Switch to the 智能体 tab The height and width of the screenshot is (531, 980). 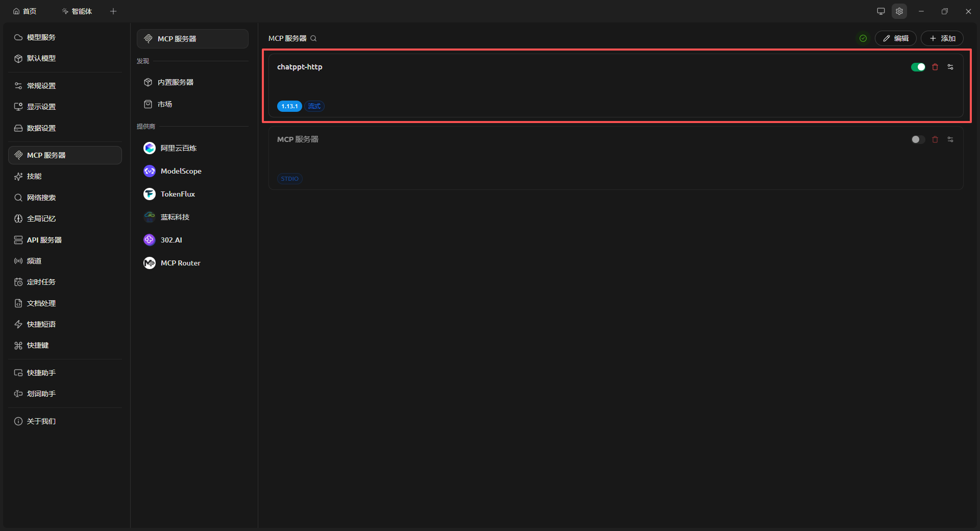[x=77, y=11]
